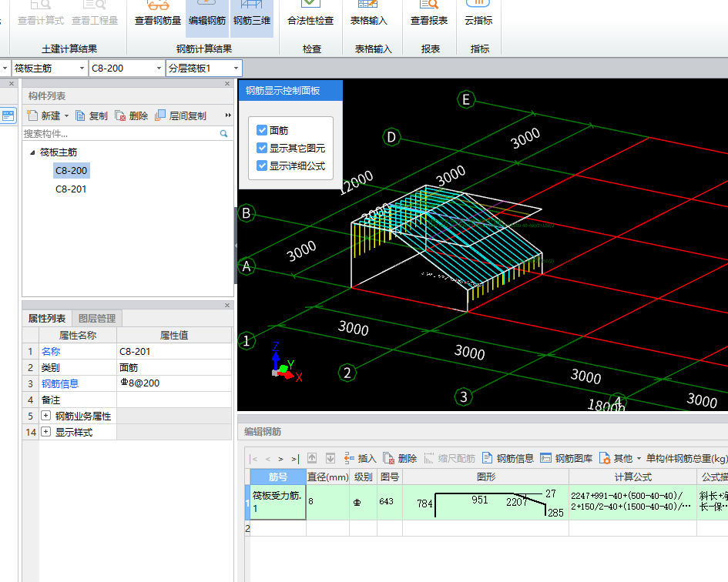Click the search magnifier icon

(x=223, y=134)
